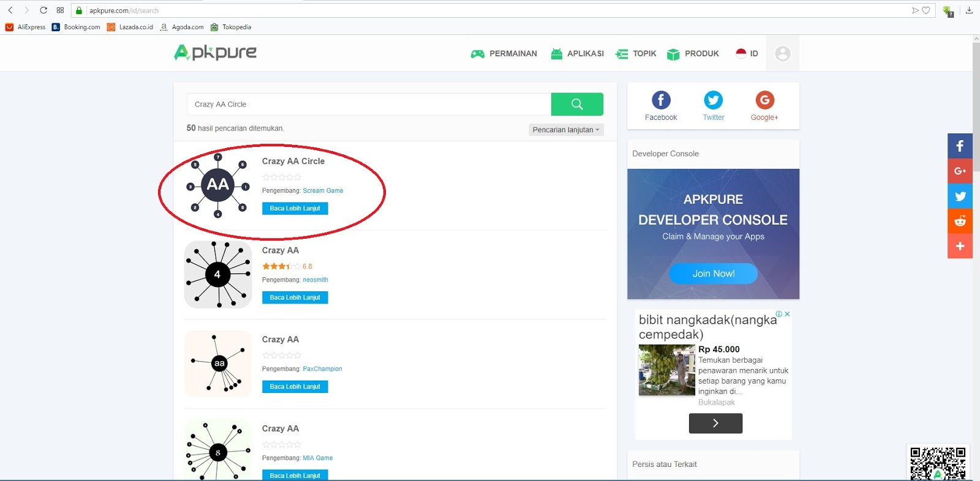Expand Pencarian lanjutan dropdown

tap(566, 130)
